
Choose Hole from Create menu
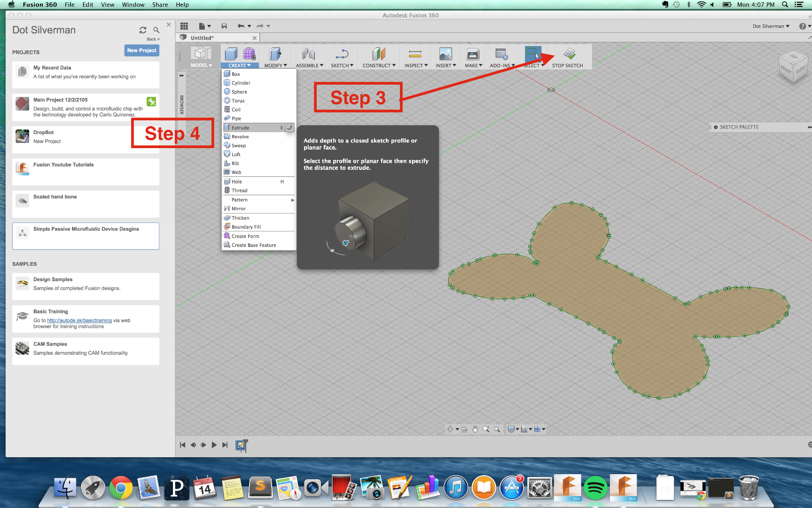(x=259, y=182)
